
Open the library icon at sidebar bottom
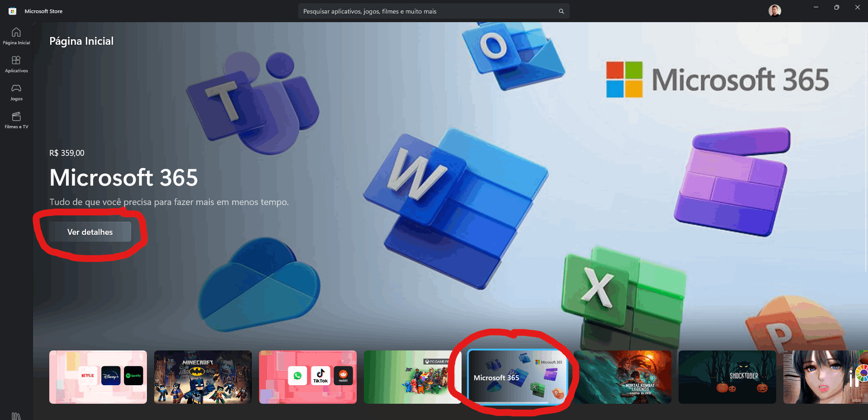pyautogui.click(x=16, y=415)
